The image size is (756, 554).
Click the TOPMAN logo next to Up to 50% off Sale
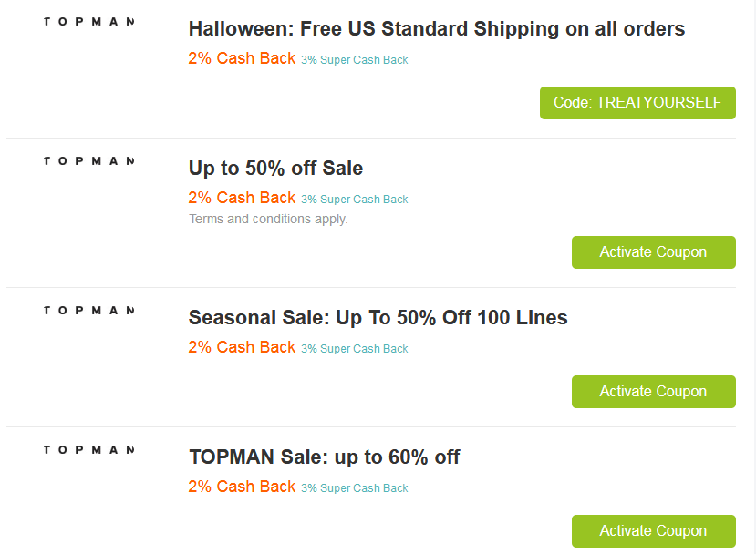pos(88,160)
